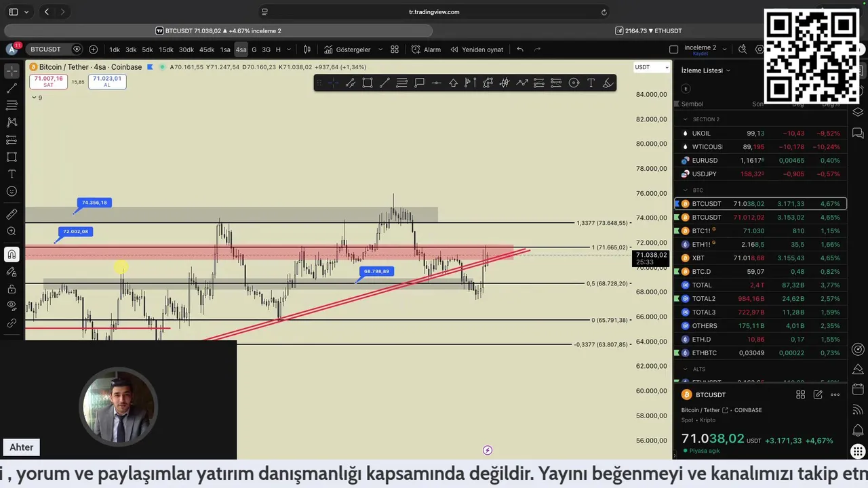Viewport: 868px width, 488px height.
Task: Select the crosshair cursor tool in left sidebar
Action: [12, 70]
